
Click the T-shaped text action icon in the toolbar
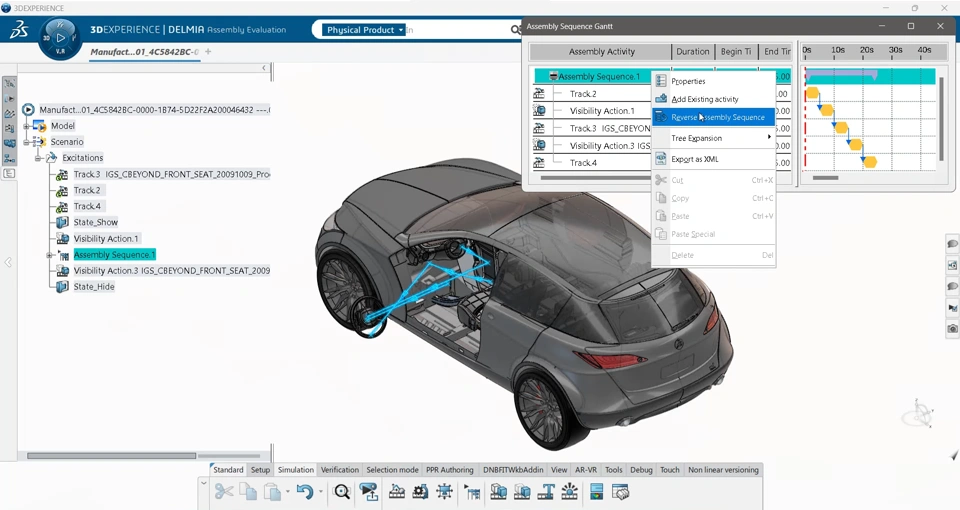pos(546,491)
